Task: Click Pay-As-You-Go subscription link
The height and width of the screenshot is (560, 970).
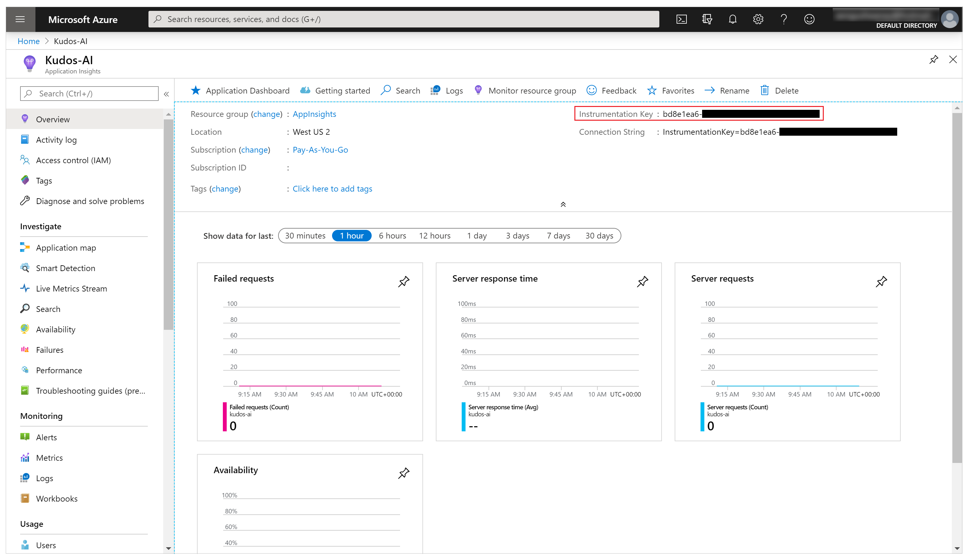Action: 320,149
